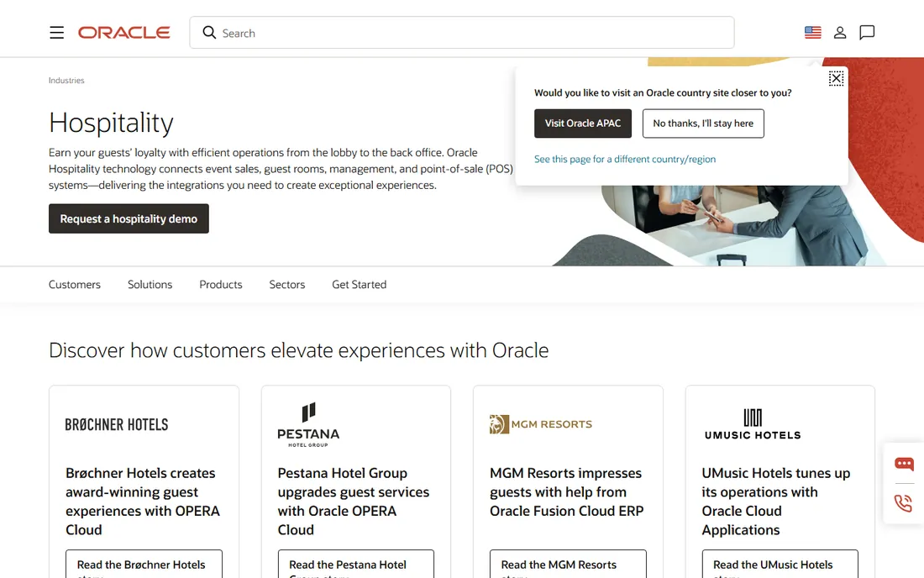Switch to the Get Started tab
This screenshot has width=924, height=578.
[359, 285]
